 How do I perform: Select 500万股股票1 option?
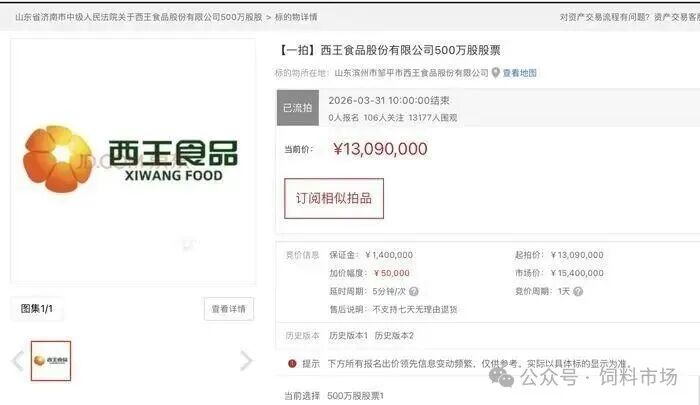point(355,396)
